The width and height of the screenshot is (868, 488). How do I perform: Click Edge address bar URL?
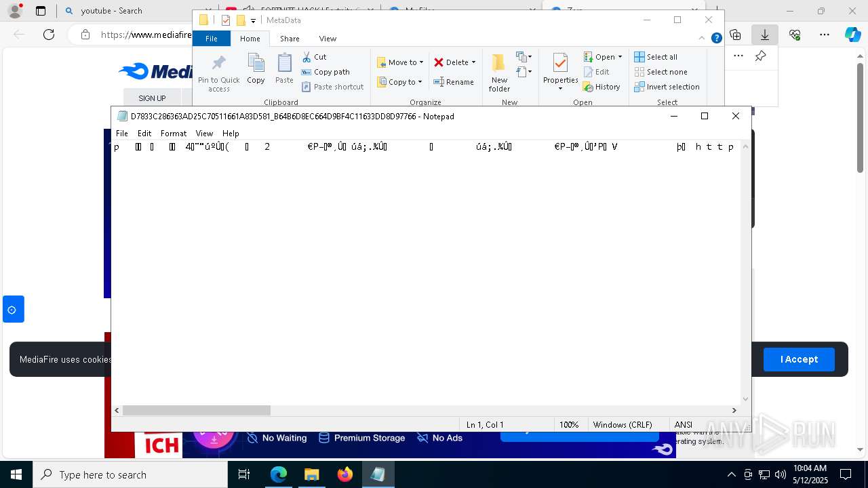[x=146, y=35]
